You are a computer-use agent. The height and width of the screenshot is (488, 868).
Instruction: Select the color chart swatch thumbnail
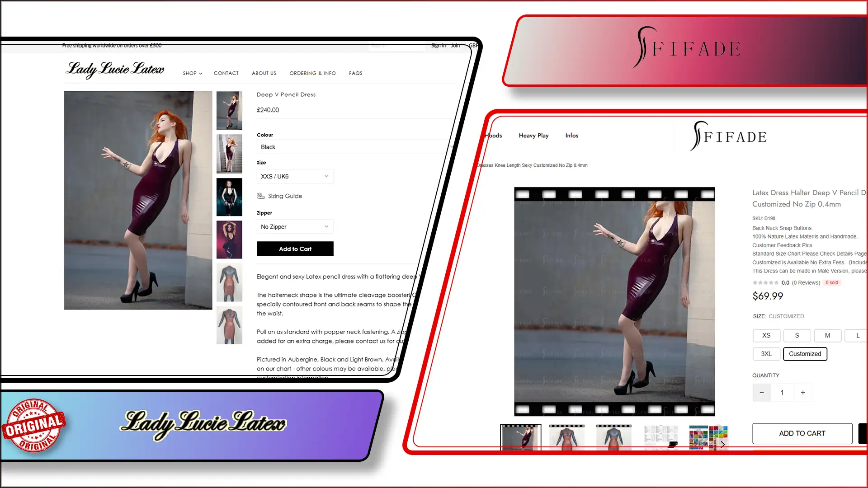pos(708,437)
